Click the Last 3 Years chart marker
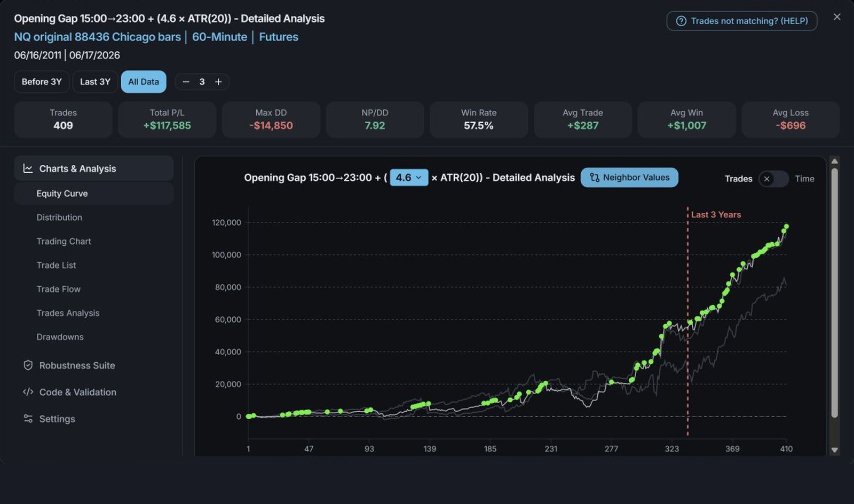The height and width of the screenshot is (504, 854). click(x=716, y=214)
